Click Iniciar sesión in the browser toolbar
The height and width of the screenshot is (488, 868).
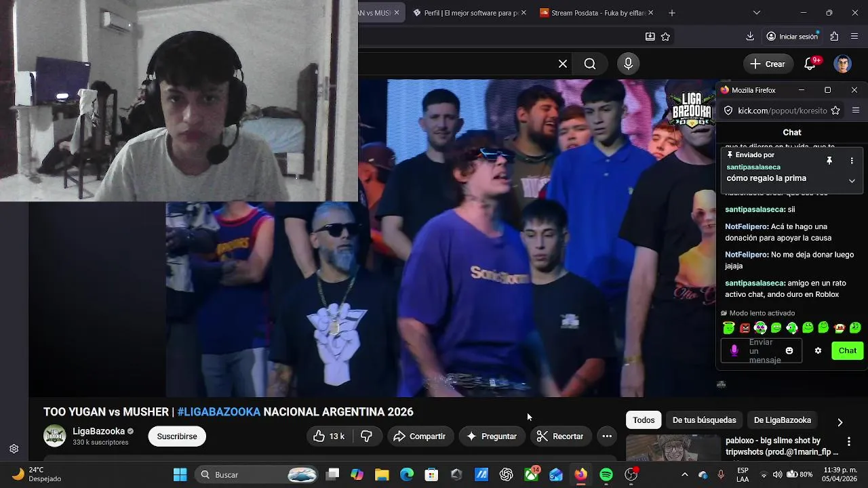click(x=792, y=37)
